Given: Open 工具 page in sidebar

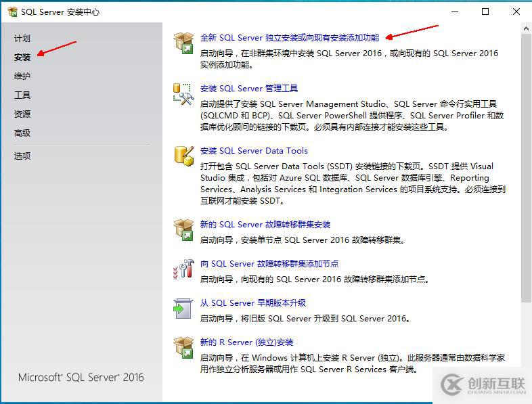Looking at the screenshot, I should 22,95.
